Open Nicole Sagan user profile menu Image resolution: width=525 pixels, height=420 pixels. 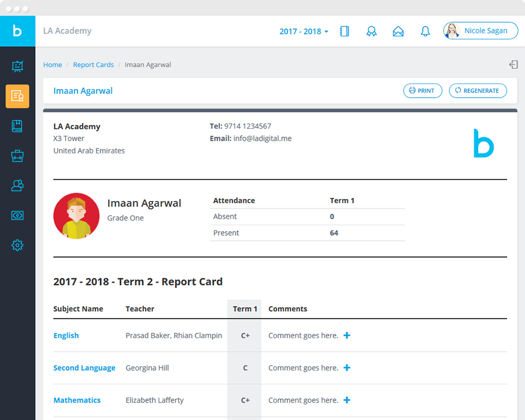[x=480, y=31]
